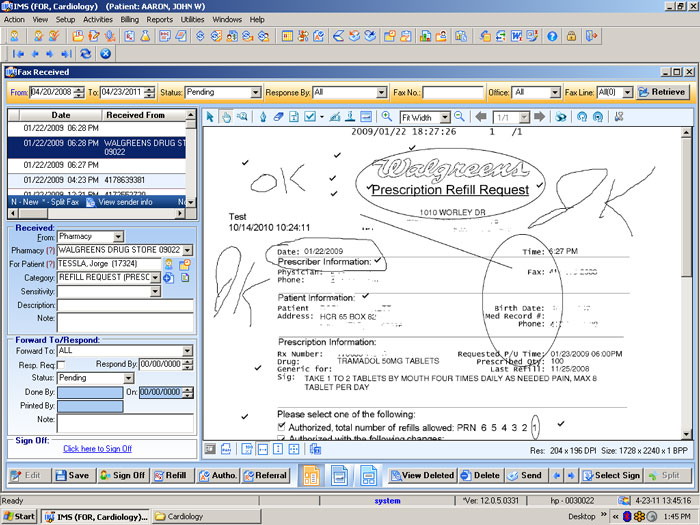Click the Description input field

tap(125, 305)
